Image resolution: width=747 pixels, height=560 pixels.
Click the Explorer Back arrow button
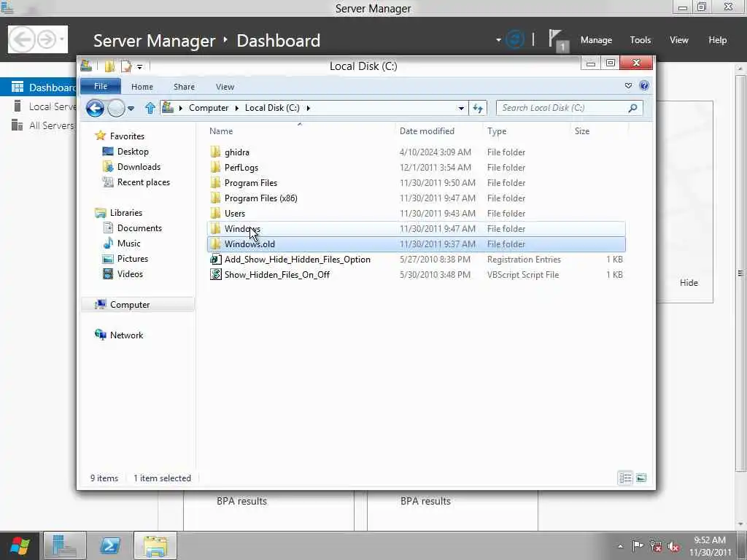95,108
